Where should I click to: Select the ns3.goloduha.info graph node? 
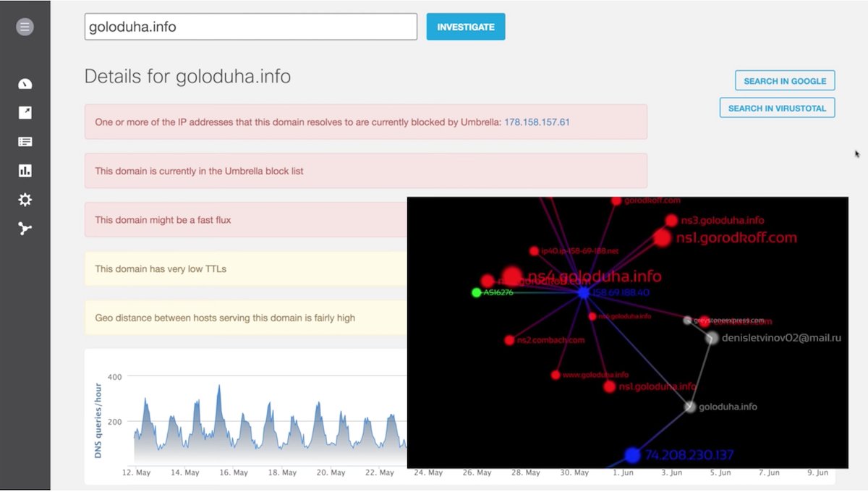click(671, 220)
